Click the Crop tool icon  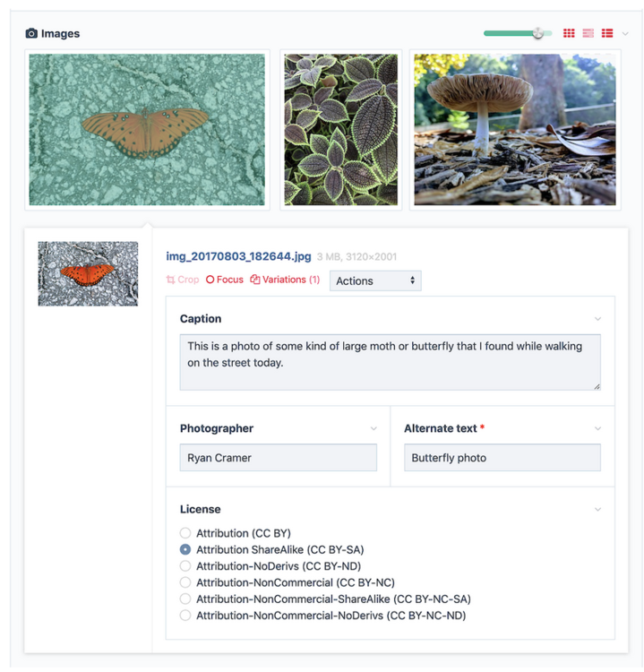171,280
